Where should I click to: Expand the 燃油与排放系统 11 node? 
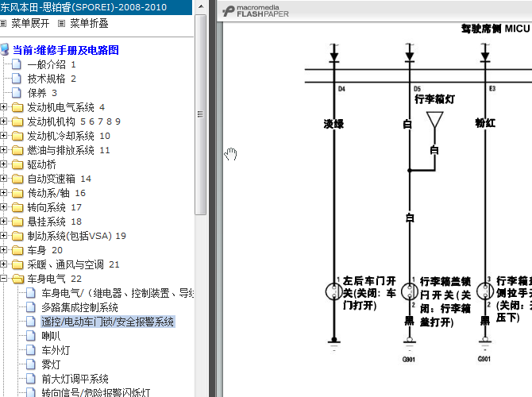[3, 149]
